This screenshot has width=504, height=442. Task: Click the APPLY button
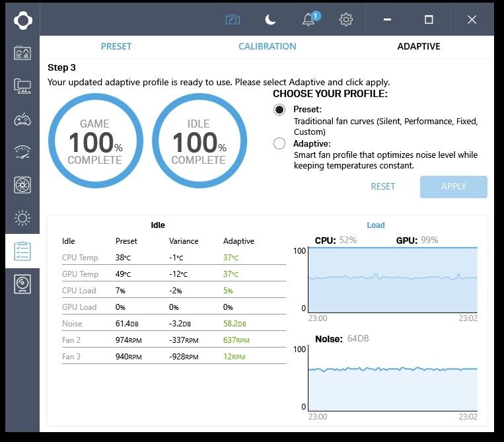point(454,186)
